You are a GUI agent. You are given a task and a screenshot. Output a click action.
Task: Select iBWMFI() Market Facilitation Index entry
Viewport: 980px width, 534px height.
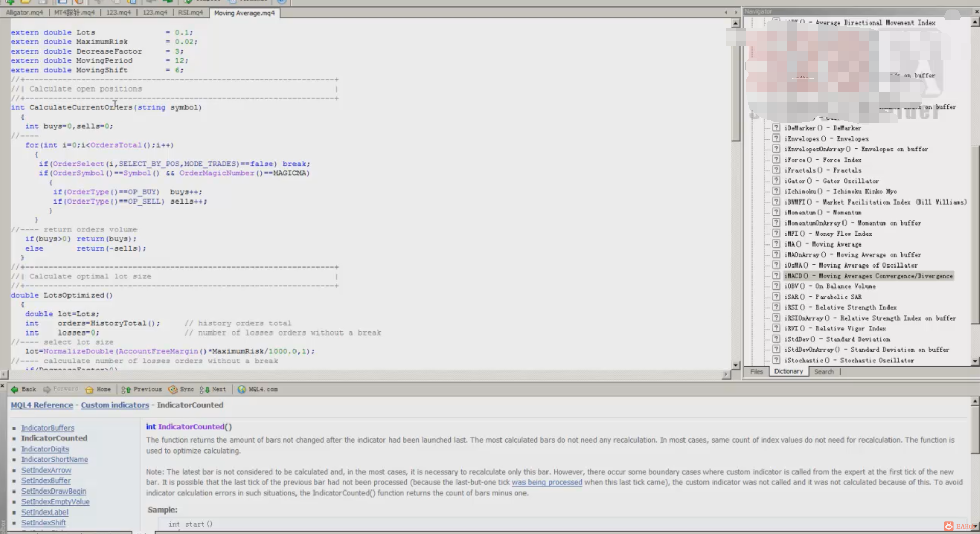point(875,202)
